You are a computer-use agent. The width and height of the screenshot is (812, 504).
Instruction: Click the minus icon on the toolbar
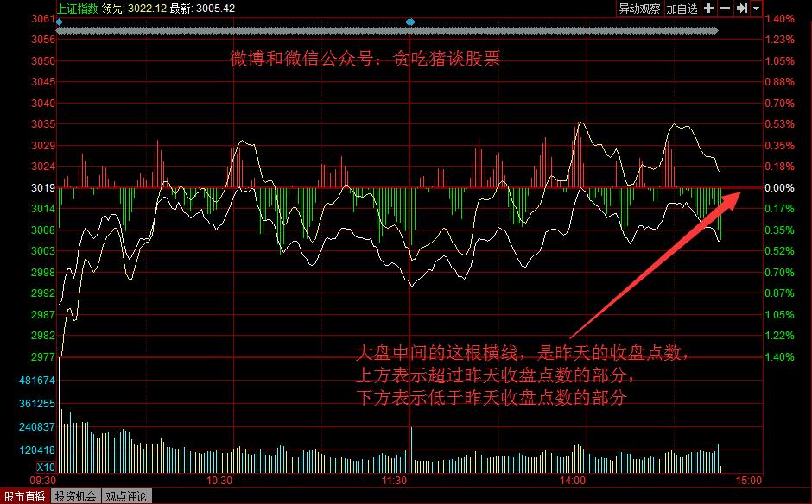pos(724,9)
